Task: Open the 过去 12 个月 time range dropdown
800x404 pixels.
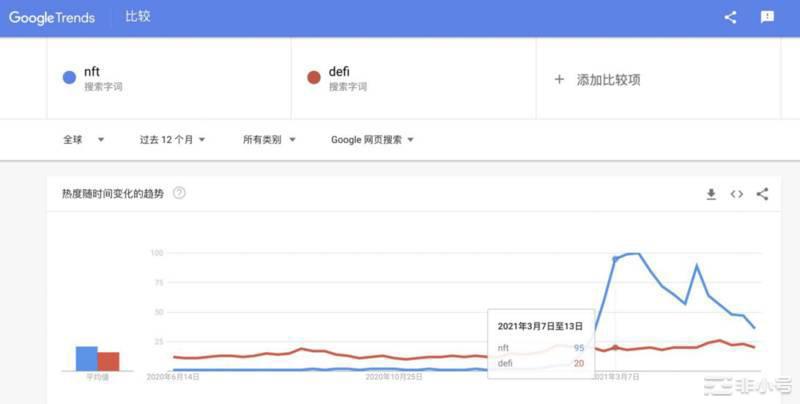Action: [172, 140]
